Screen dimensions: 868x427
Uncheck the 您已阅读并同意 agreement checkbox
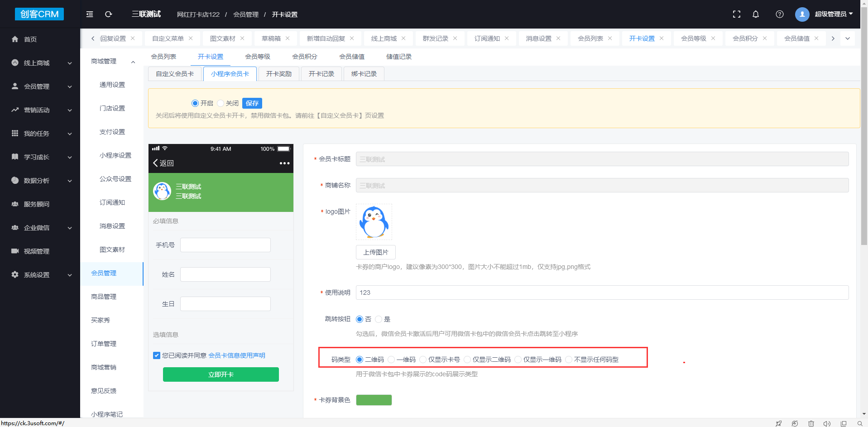click(x=157, y=355)
